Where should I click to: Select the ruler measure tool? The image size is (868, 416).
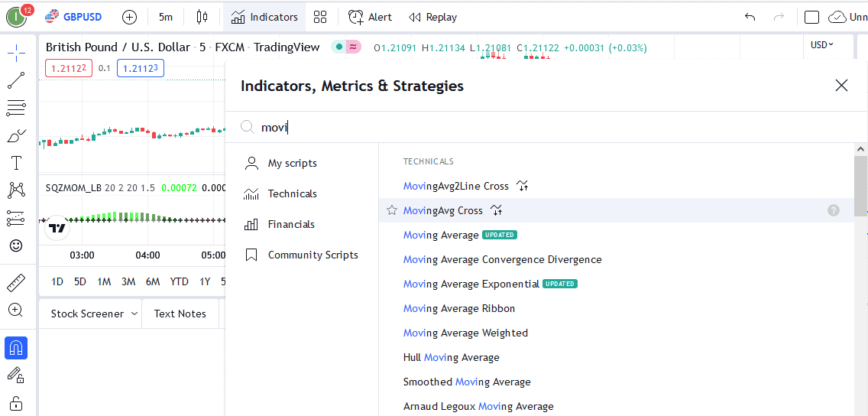pyautogui.click(x=17, y=282)
